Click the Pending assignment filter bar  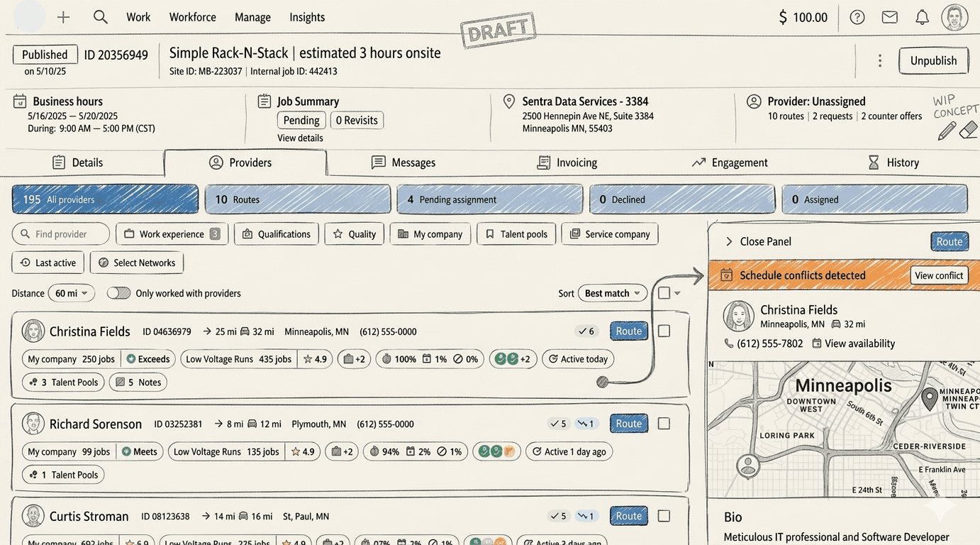[x=489, y=199]
